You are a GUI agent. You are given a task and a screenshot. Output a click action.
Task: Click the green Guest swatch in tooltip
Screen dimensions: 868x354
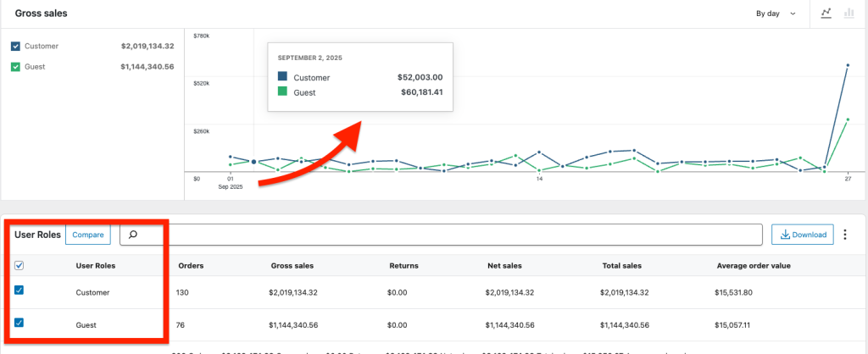coord(282,91)
